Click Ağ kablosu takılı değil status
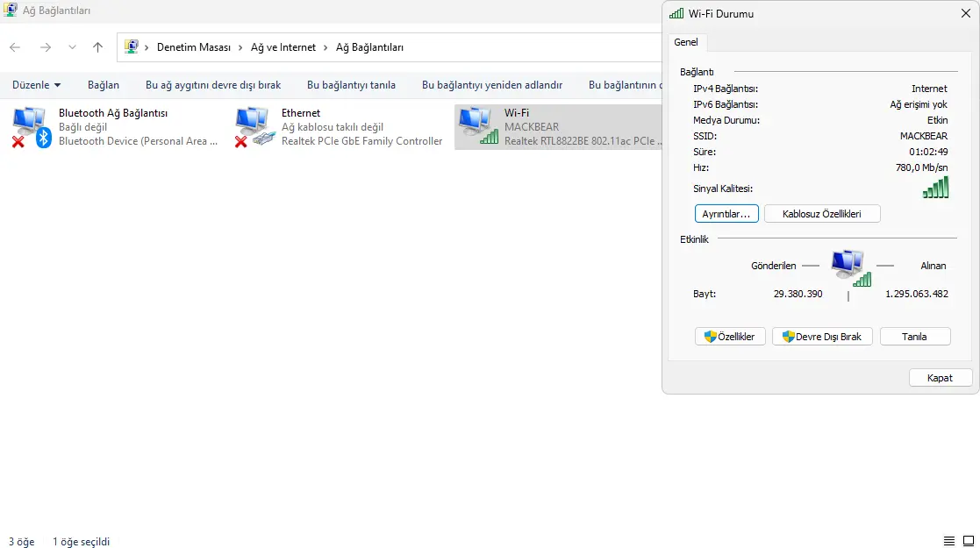Image resolution: width=980 pixels, height=548 pixels. [333, 127]
